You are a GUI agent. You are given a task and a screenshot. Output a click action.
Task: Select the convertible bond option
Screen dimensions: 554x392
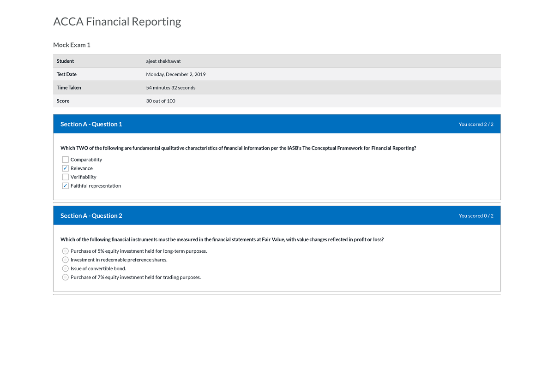[x=65, y=268]
